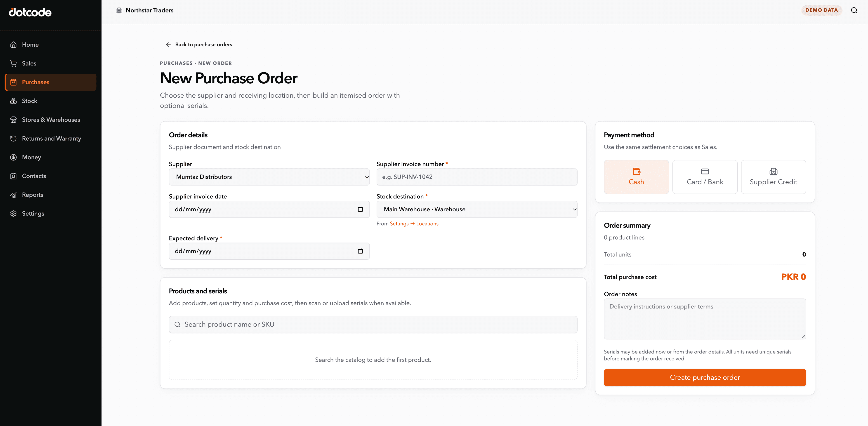This screenshot has width=868, height=426.
Task: Click the Home house icon in sidebar
Action: tap(14, 45)
